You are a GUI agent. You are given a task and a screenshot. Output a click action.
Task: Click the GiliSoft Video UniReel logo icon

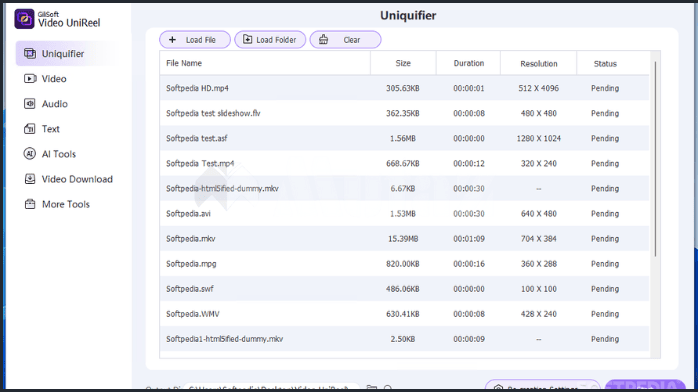[x=24, y=19]
